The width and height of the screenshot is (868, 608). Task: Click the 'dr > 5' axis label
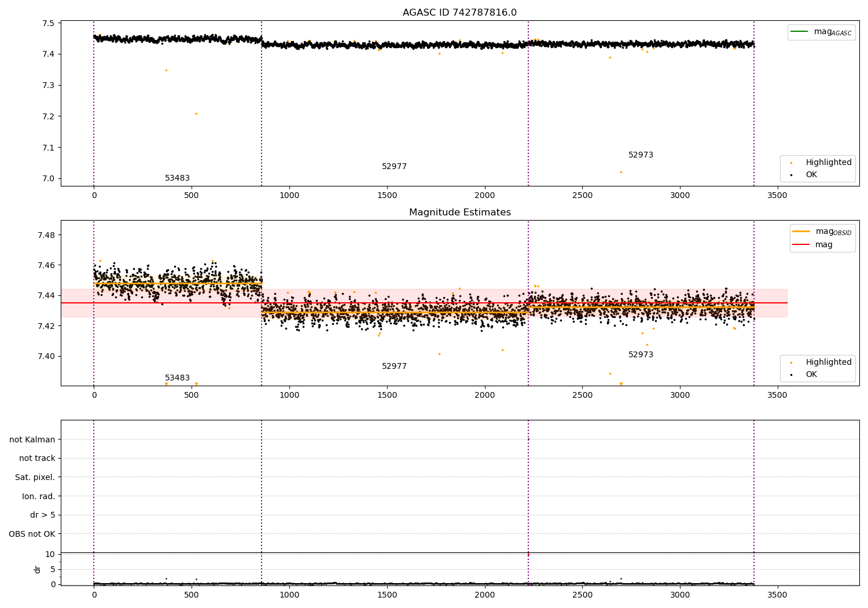[x=43, y=515]
